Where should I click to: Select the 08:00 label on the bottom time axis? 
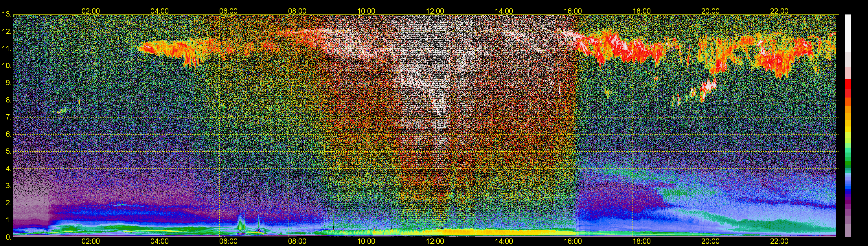[x=297, y=241]
